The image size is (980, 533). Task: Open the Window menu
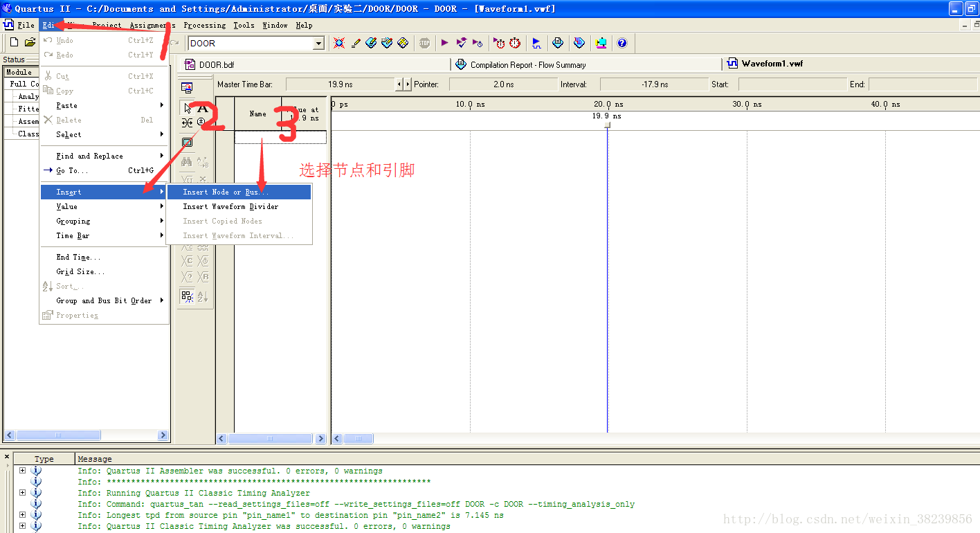[x=275, y=25]
